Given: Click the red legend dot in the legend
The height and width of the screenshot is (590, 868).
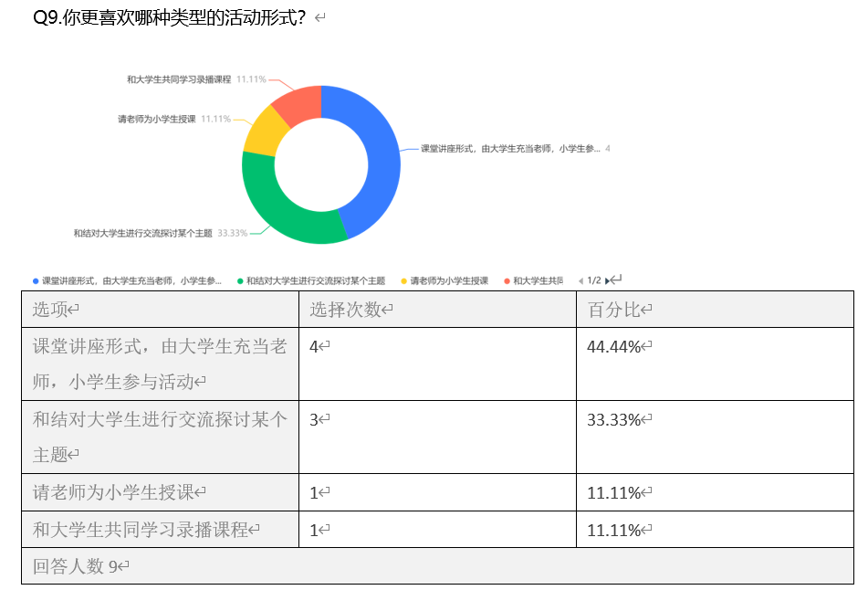Looking at the screenshot, I should pos(507,280).
